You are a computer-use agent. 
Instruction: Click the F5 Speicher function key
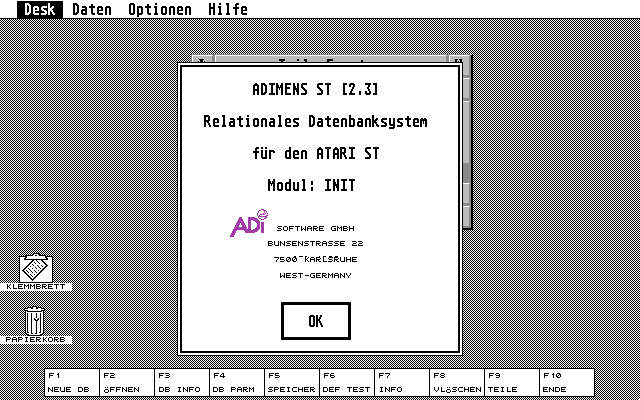pyautogui.click(x=292, y=382)
